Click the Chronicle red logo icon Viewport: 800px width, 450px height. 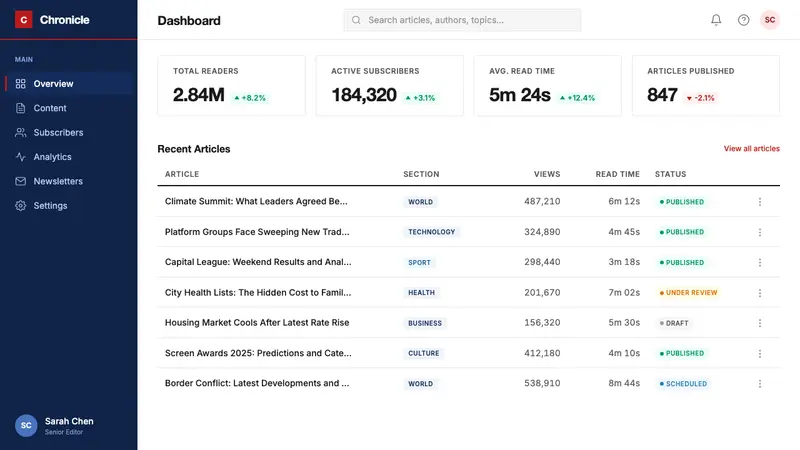click(x=23, y=20)
